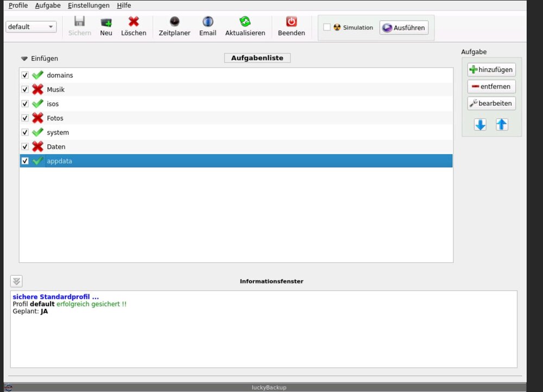Select the Fotos task row
The height and width of the screenshot is (392, 543).
click(236, 118)
